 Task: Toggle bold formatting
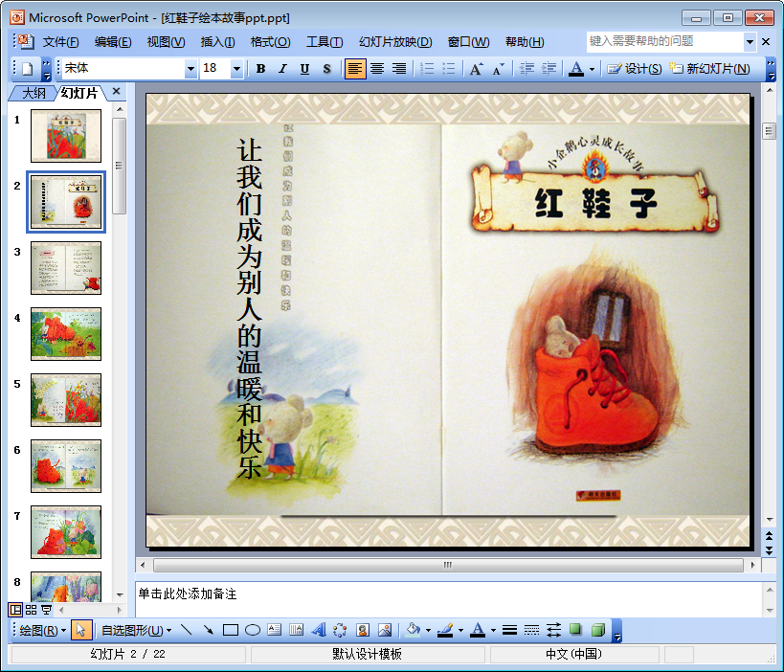(x=260, y=69)
